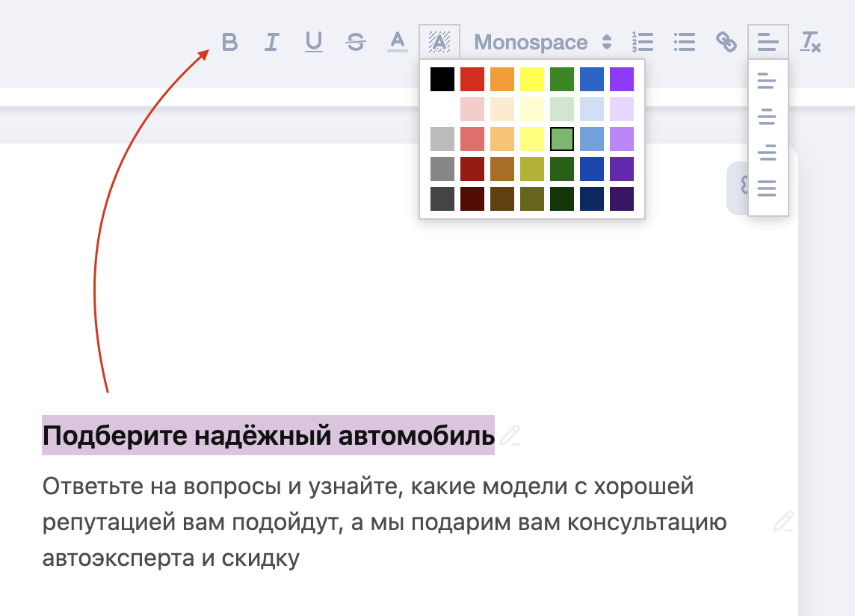Choose right alignment option

click(x=768, y=153)
